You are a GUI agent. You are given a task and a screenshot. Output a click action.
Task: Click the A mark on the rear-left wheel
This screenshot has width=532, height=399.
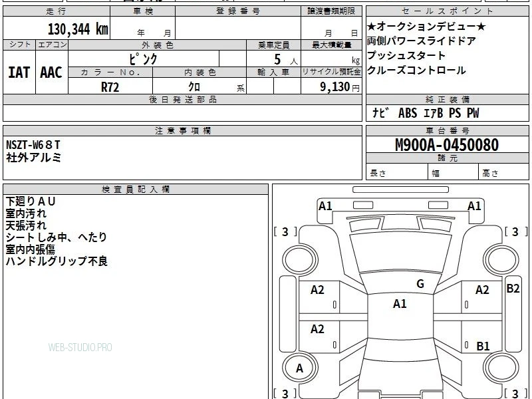pyautogui.click(x=299, y=368)
